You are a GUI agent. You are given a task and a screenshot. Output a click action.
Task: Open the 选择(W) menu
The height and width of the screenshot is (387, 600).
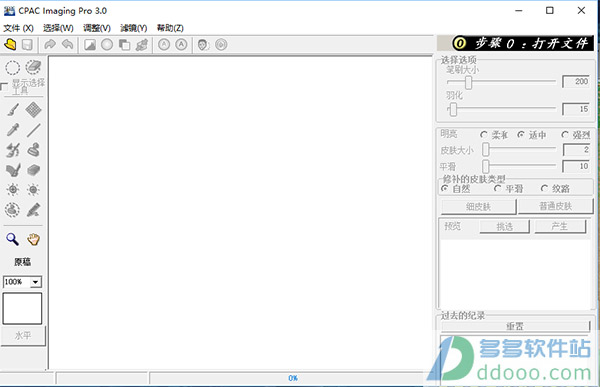[58, 28]
